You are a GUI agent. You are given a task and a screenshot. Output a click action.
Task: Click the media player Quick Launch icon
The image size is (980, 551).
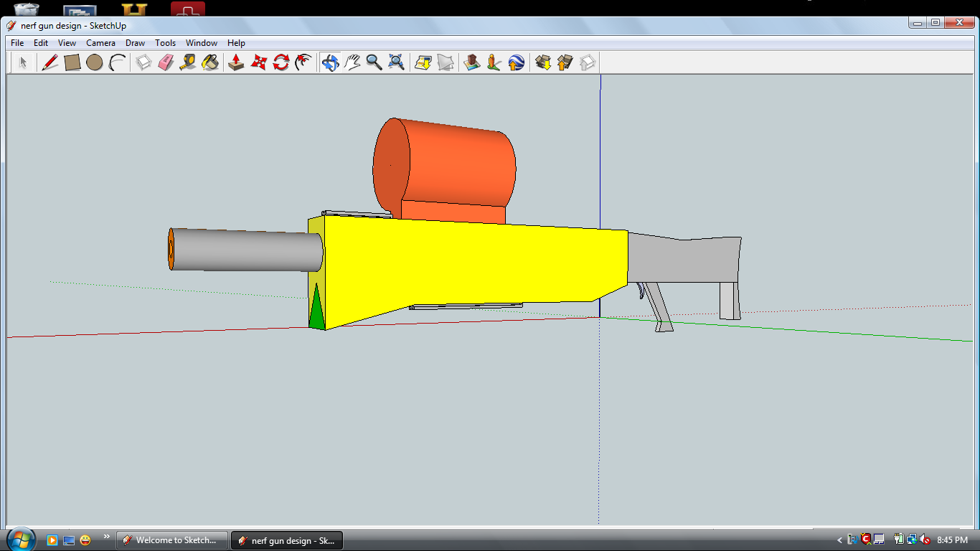click(52, 540)
